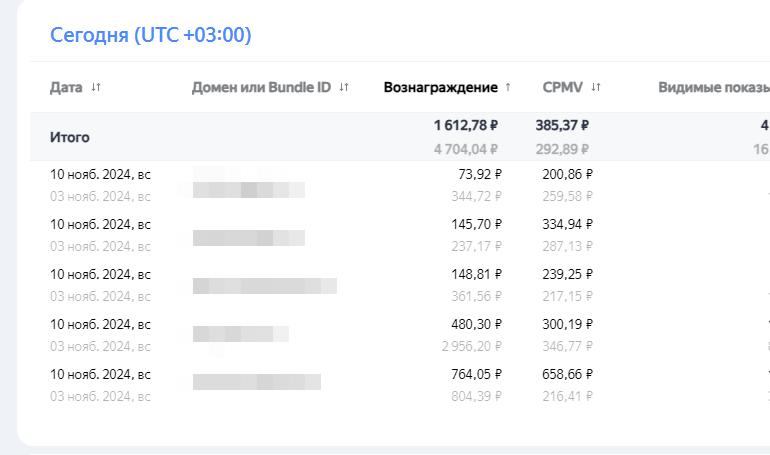Click the reward amount 145,70 ₽
The width and height of the screenshot is (770, 455).
[x=476, y=224]
